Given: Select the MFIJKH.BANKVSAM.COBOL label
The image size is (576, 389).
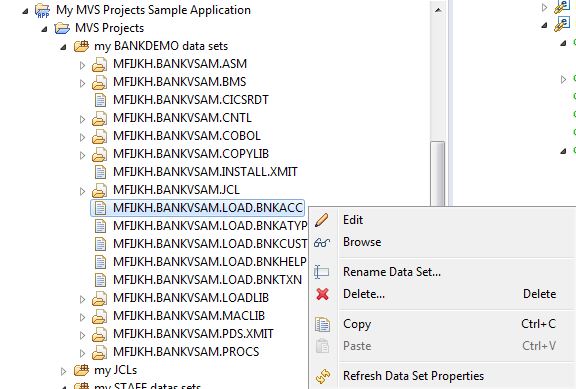Looking at the screenshot, I should pyautogui.click(x=187, y=136).
